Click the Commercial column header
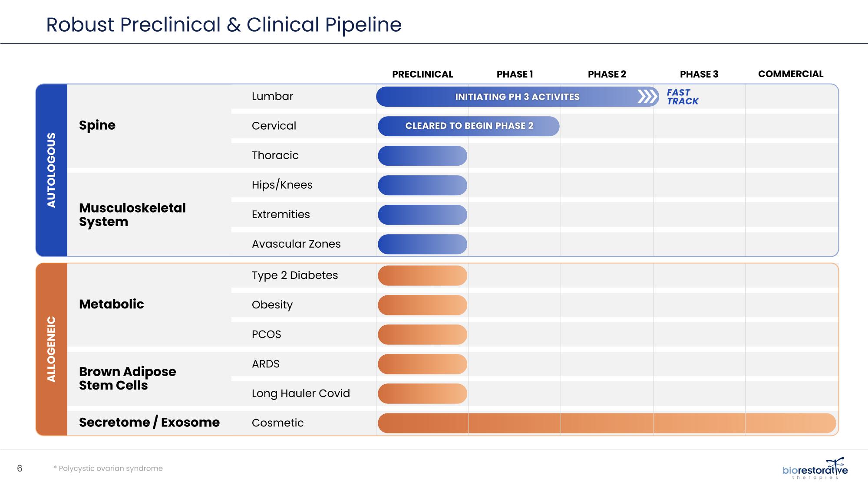 point(790,74)
